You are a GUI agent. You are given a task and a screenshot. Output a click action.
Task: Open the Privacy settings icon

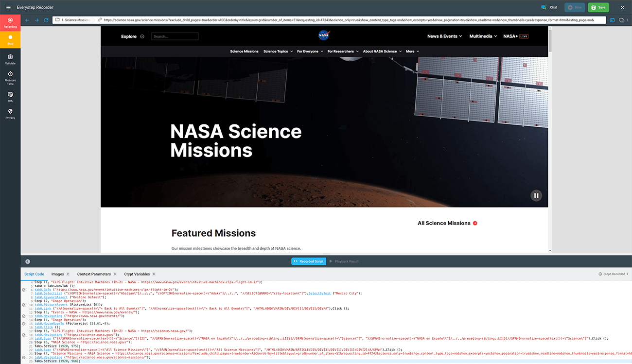click(10, 114)
